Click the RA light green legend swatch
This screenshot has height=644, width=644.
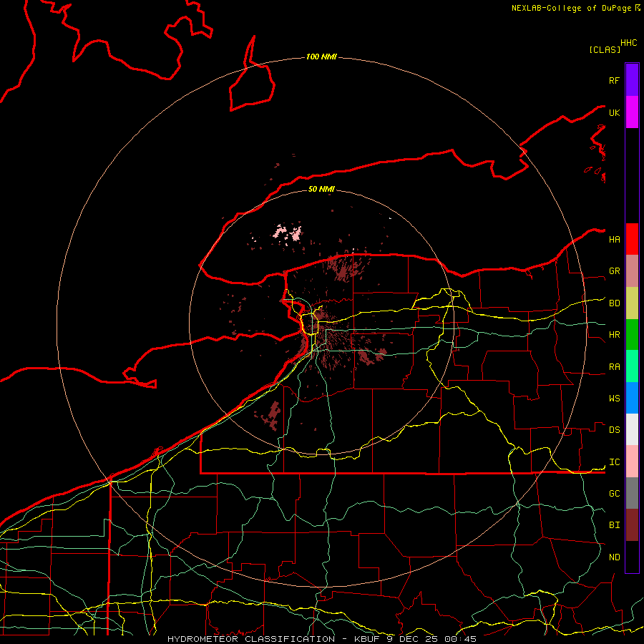(x=632, y=366)
